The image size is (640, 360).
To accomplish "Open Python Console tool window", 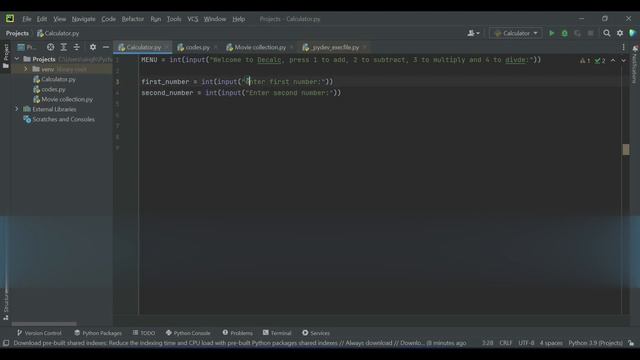I will tap(188, 333).
